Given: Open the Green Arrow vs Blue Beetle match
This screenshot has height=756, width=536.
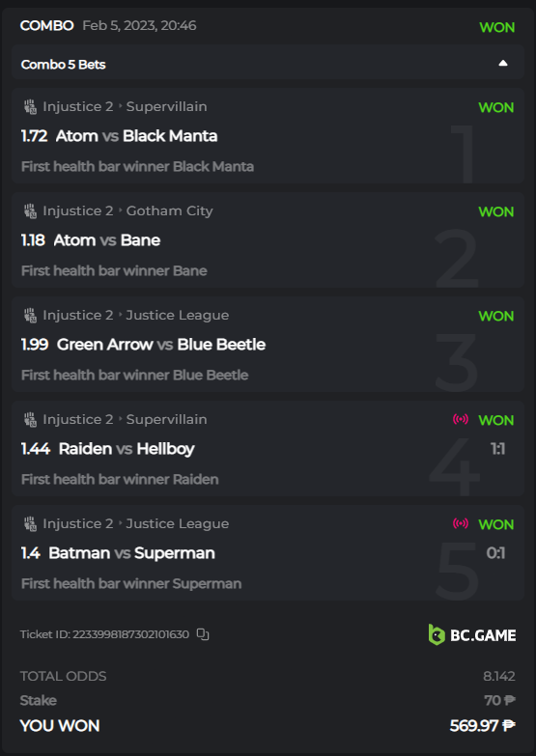Looking at the screenshot, I should 161,345.
